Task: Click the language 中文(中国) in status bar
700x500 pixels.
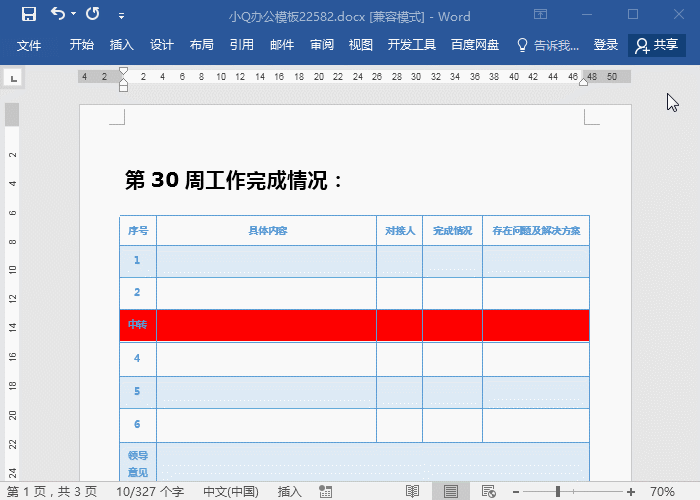Action: point(231,492)
